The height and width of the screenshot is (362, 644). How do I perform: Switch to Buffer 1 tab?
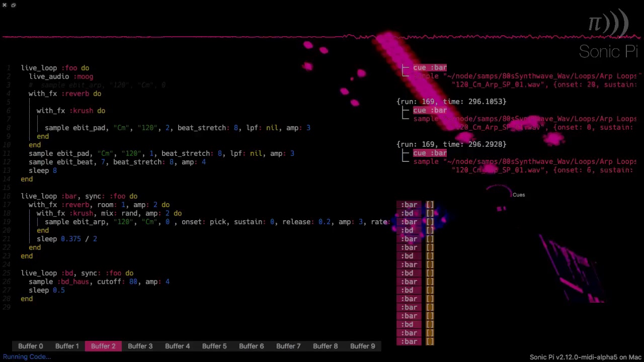point(67,346)
